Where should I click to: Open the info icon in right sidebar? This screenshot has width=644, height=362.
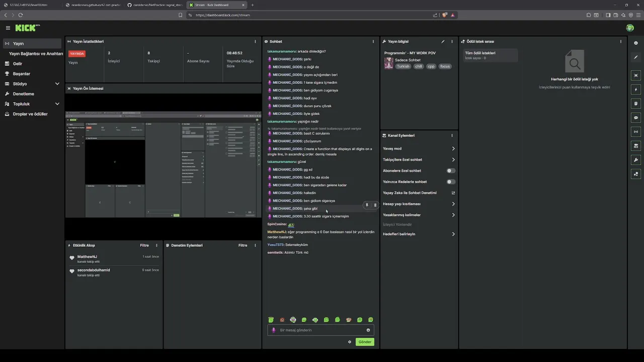636,43
